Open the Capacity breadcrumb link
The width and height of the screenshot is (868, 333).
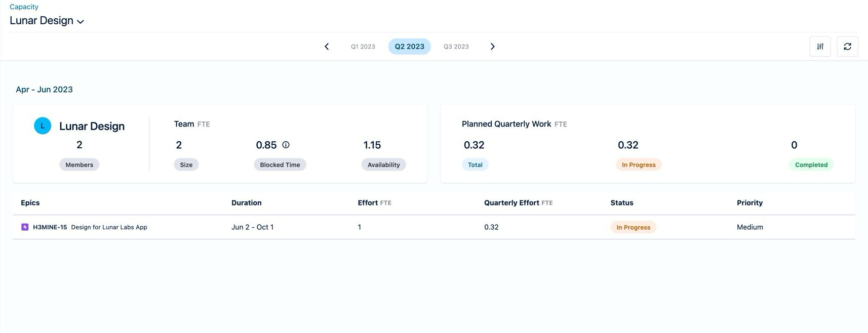(x=24, y=7)
